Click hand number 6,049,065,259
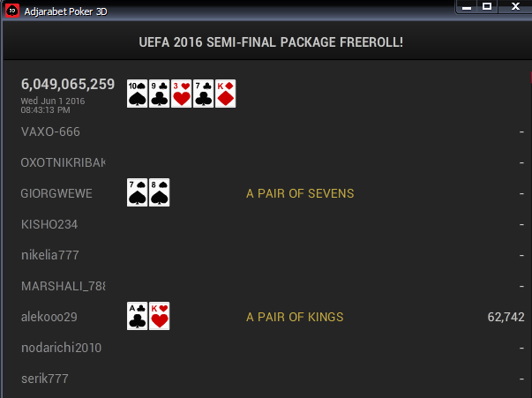Screen dimensions: 532x398 68,84
